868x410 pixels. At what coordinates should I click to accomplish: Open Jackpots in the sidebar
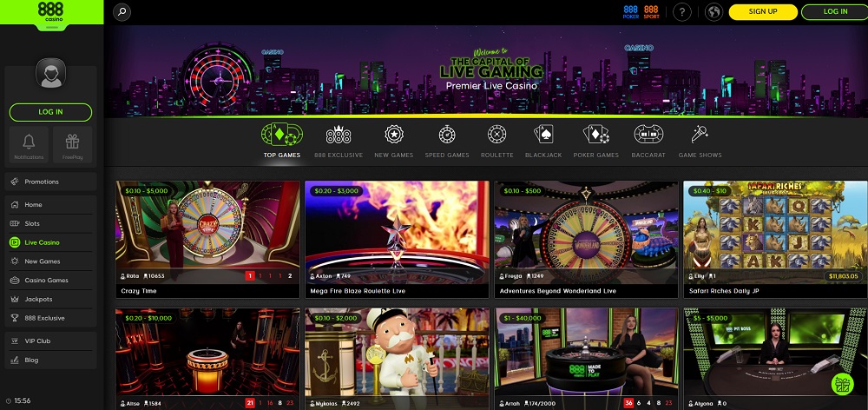coord(50,299)
